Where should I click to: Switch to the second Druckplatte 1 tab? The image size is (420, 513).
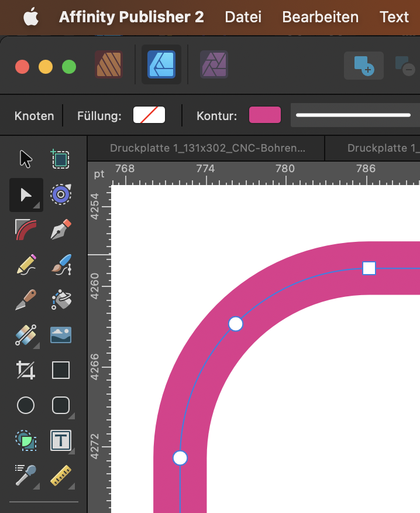[373, 148]
